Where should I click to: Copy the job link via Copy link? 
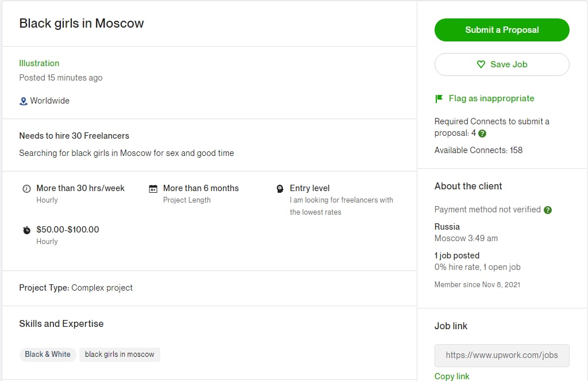tap(452, 376)
